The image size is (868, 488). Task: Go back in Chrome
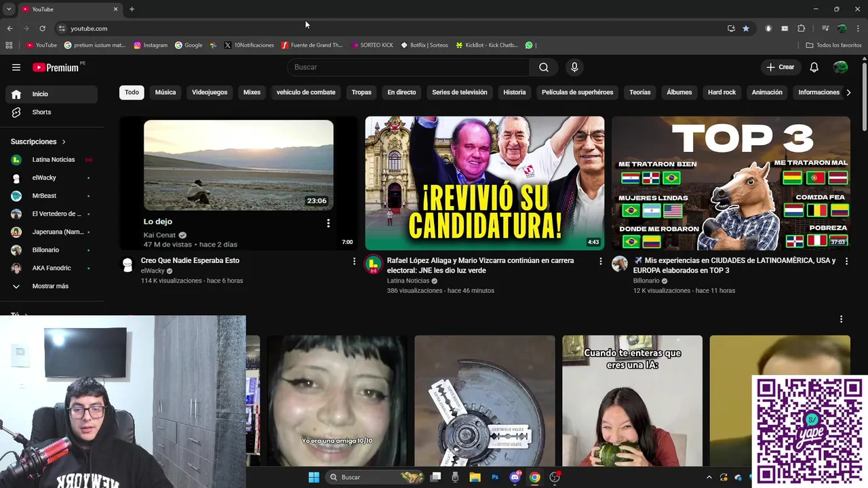[9, 28]
